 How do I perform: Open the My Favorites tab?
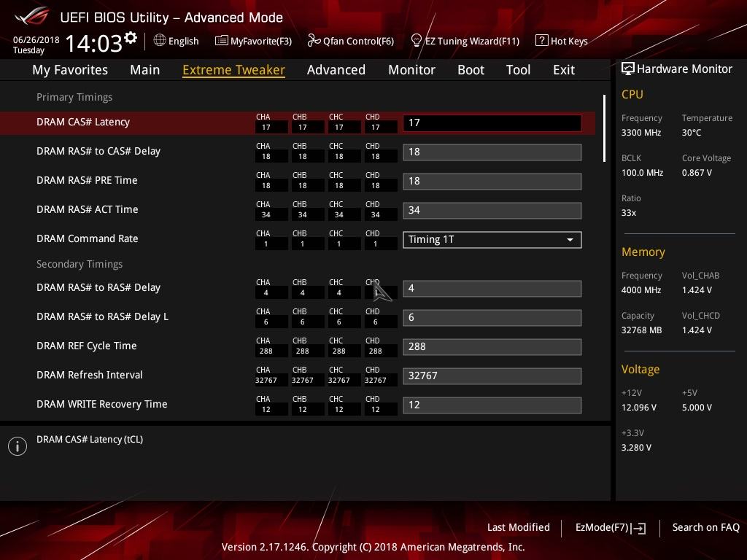point(70,70)
